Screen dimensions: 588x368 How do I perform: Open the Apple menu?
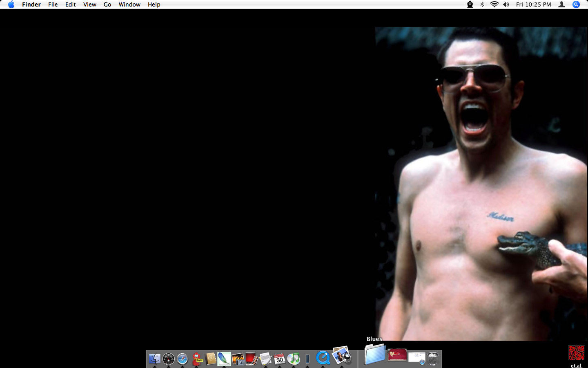click(11, 4)
